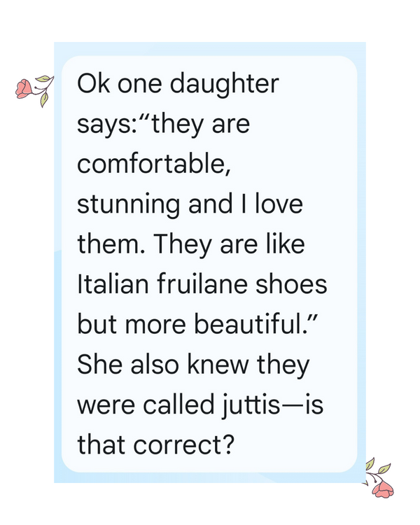This screenshot has height=525, width=420.
Task: Click the closing quotation mark after "beautiful."
Action: point(312,318)
